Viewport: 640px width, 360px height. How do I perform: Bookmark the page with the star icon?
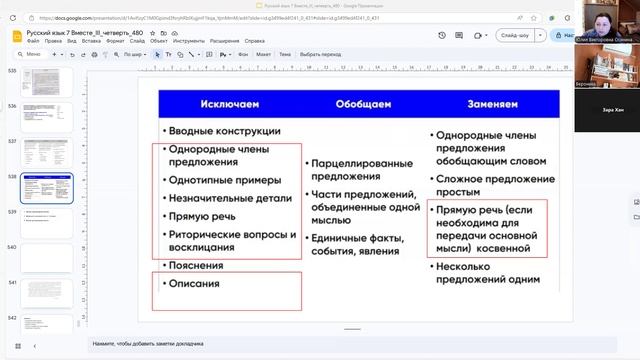tap(533, 18)
